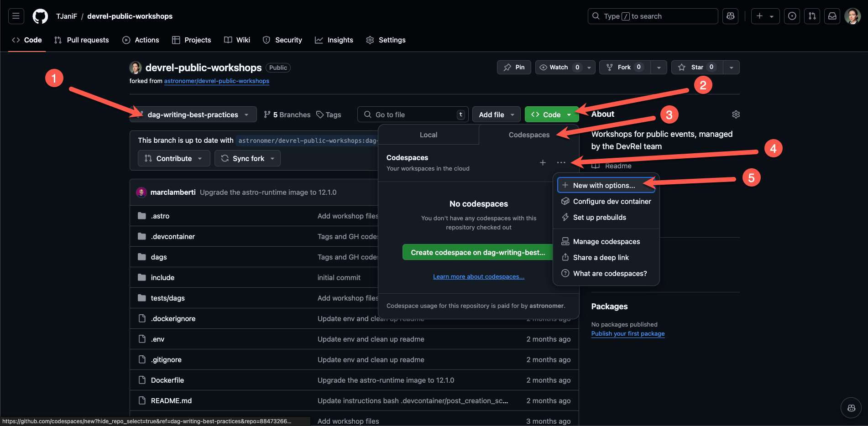Select Set up prebuilds menu item
The height and width of the screenshot is (426, 868).
tap(606, 217)
